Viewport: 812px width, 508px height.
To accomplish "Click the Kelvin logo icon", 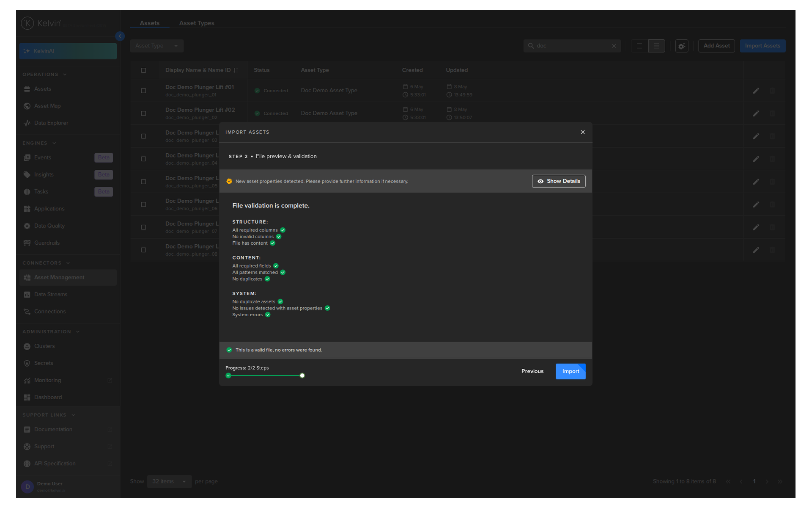I will click(x=27, y=23).
